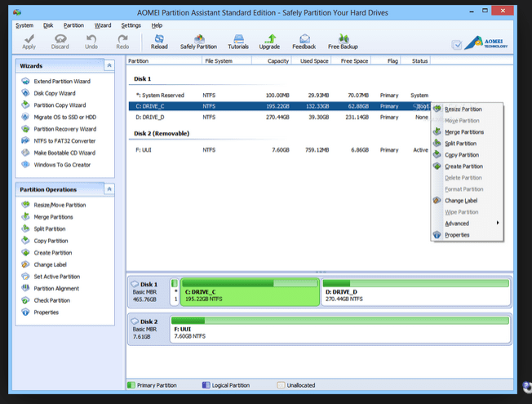Open the Help menu
This screenshot has height=404, width=532.
pyautogui.click(x=157, y=25)
